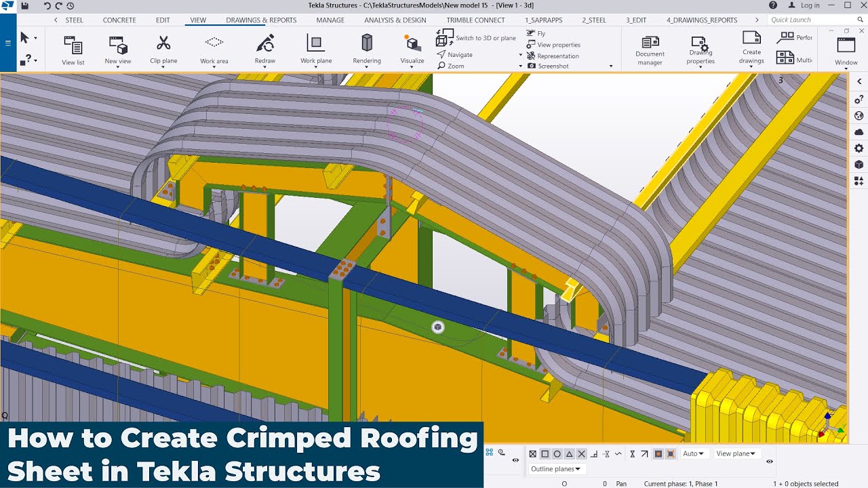Click the Window ribbon icon
The image size is (868, 488).
pyautogui.click(x=846, y=45)
